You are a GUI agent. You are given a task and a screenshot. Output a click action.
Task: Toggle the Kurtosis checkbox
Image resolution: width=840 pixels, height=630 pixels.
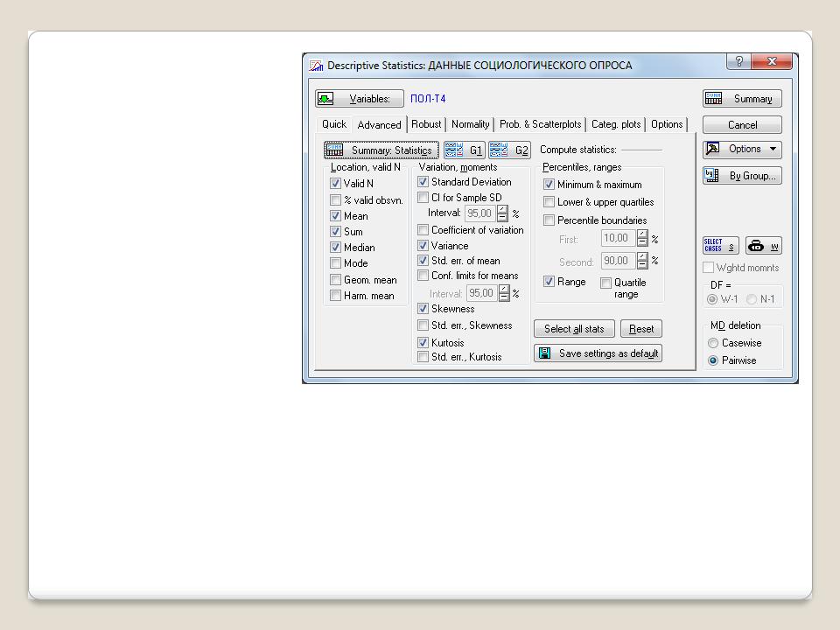(x=423, y=342)
